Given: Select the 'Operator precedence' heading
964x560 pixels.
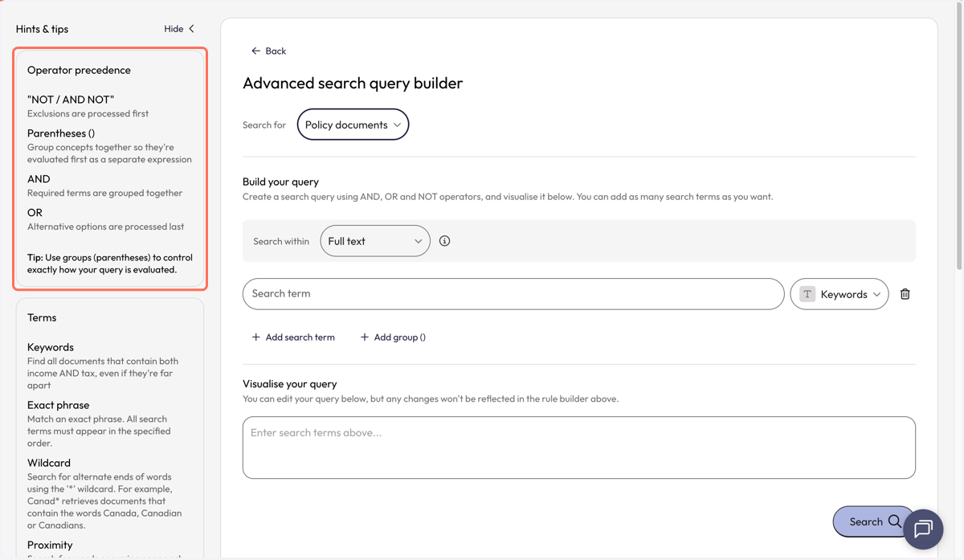Looking at the screenshot, I should [79, 70].
